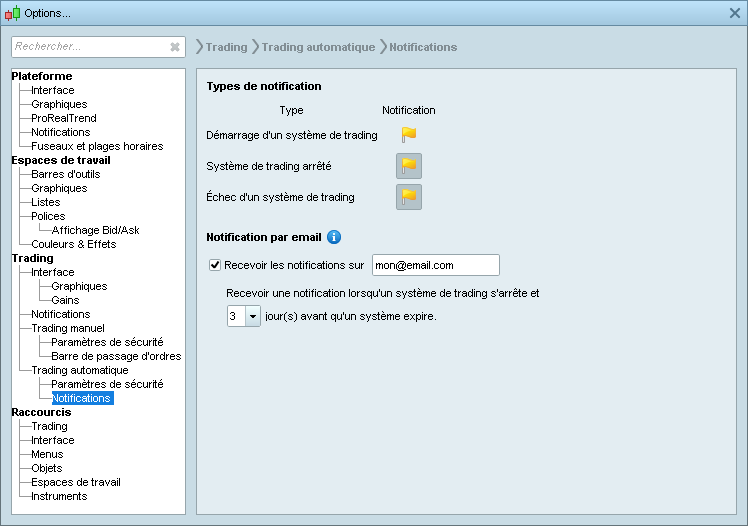Image resolution: width=748 pixels, height=526 pixels.
Task: Click Trading automatique in the breadcrumb
Action: (318, 47)
